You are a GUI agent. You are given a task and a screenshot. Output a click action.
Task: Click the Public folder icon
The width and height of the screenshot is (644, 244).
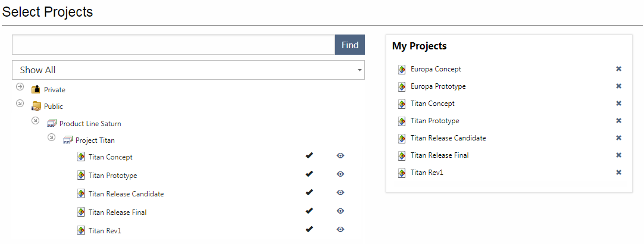tap(36, 107)
